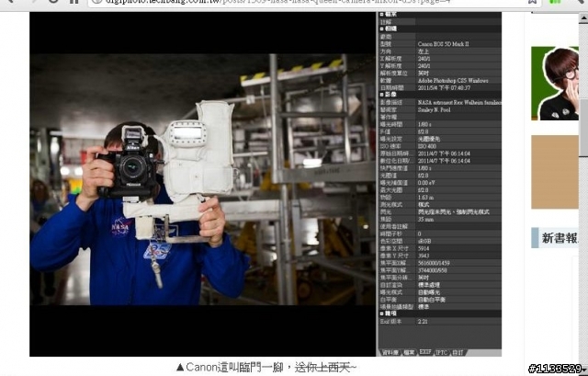Select the EXIF tab
The width and height of the screenshot is (588, 376).
(424, 352)
